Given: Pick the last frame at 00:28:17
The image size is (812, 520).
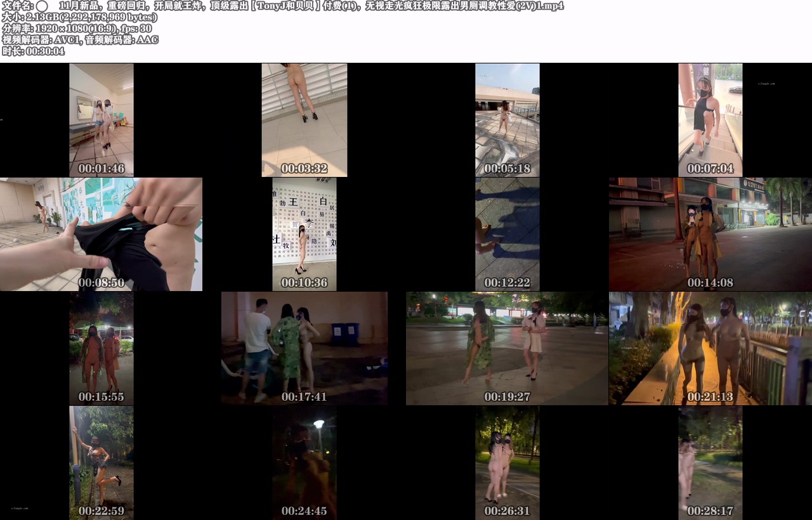Looking at the screenshot, I should (x=710, y=462).
